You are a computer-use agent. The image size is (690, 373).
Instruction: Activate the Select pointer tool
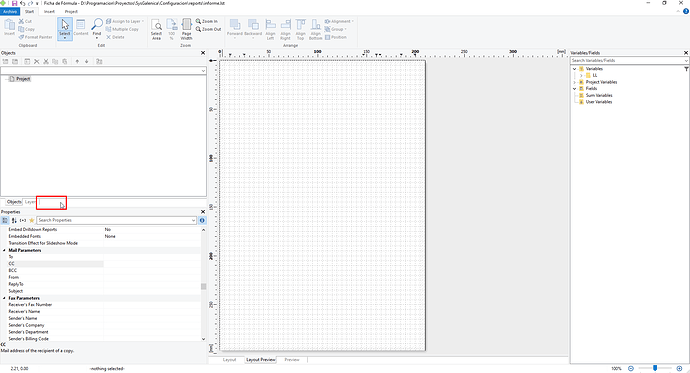[65, 28]
